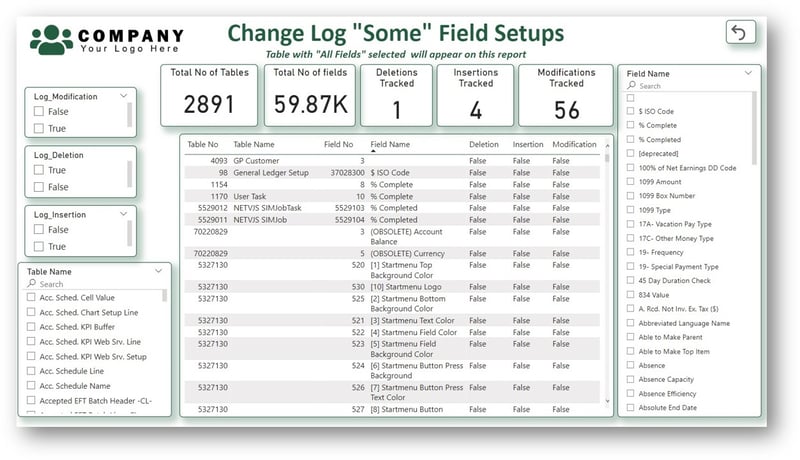The height and width of the screenshot is (460, 800).
Task: Click the (OBSOLETE) Currency cell
Action: coord(407,253)
